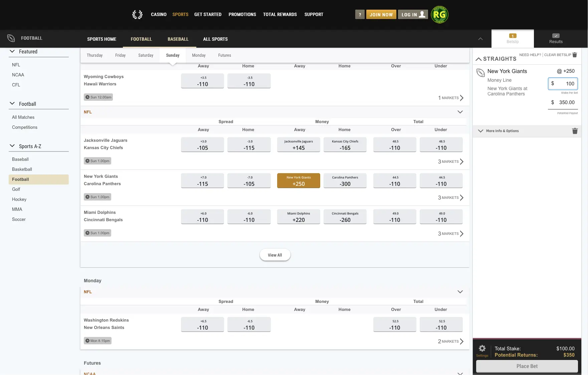The width and height of the screenshot is (588, 375).
Task: Select Cincinnati Bengals -260 money line
Action: (345, 217)
